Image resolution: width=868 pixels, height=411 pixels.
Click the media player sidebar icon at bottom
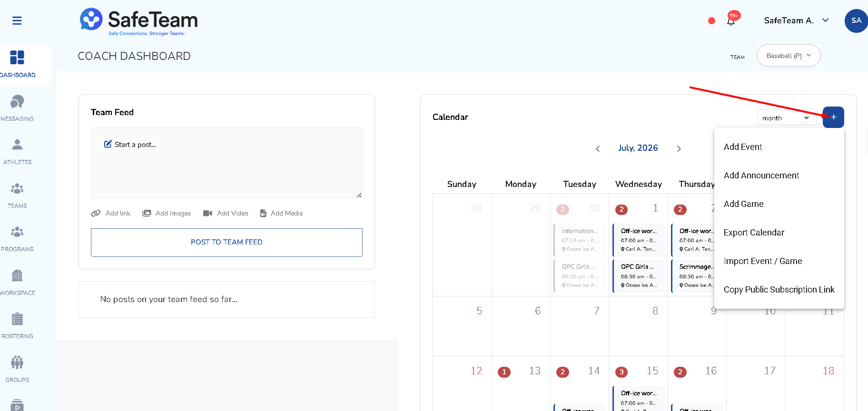[x=17, y=404]
